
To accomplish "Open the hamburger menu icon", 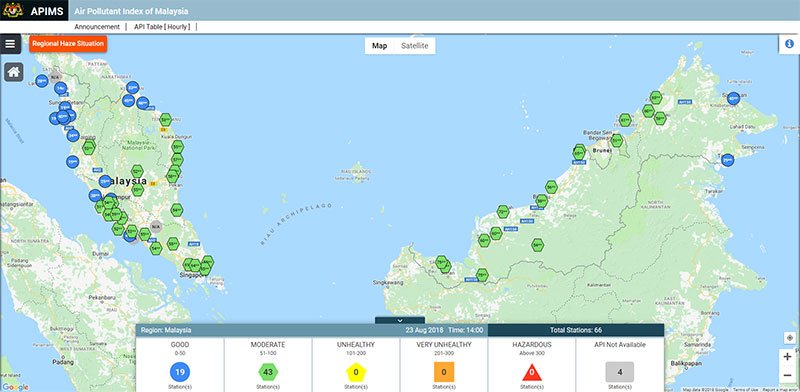I will [10, 44].
